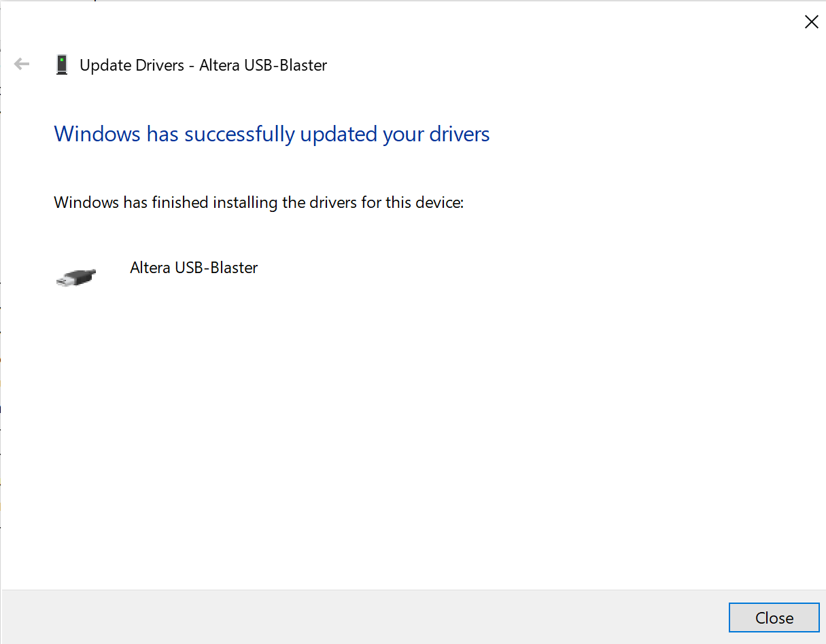Click the 'Update Drivers - Altera USB-Blaster' title

tap(203, 65)
